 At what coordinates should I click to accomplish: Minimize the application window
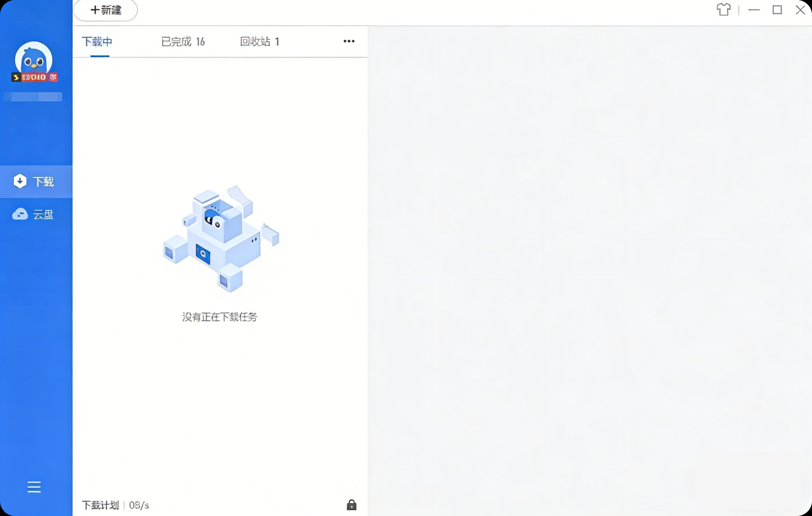[754, 10]
